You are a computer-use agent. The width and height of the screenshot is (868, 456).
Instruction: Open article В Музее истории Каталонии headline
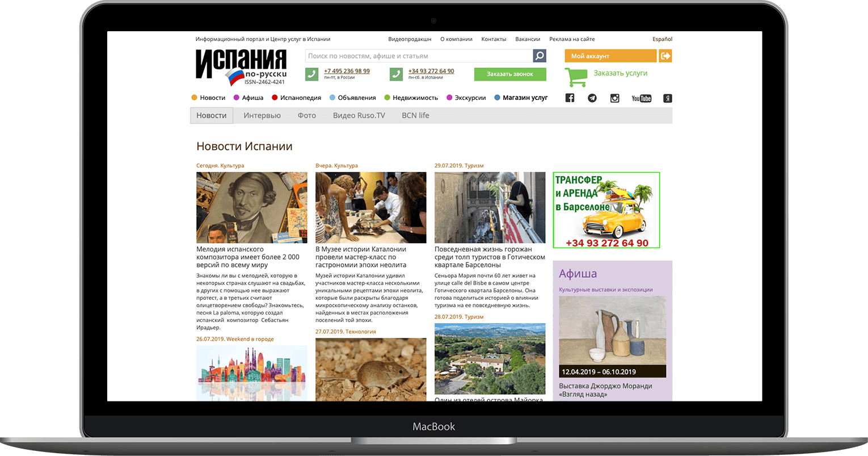coord(361,257)
